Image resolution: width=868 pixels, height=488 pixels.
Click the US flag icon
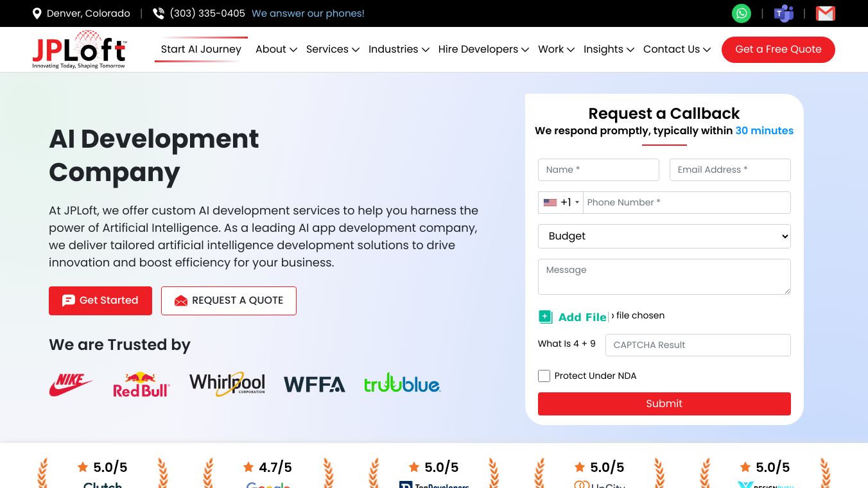(550, 202)
